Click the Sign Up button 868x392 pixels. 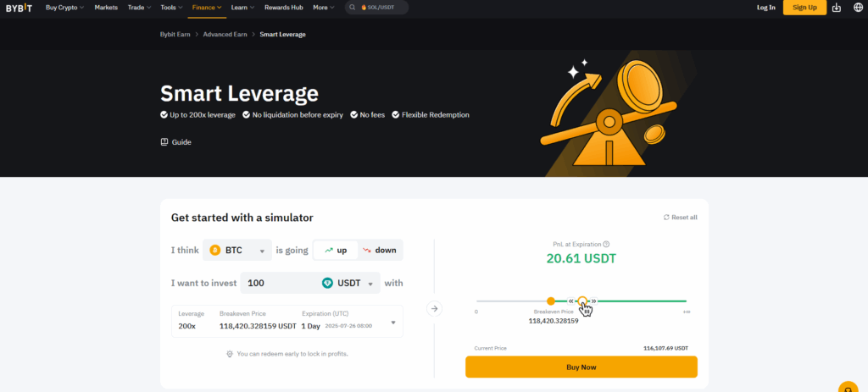[x=804, y=8]
